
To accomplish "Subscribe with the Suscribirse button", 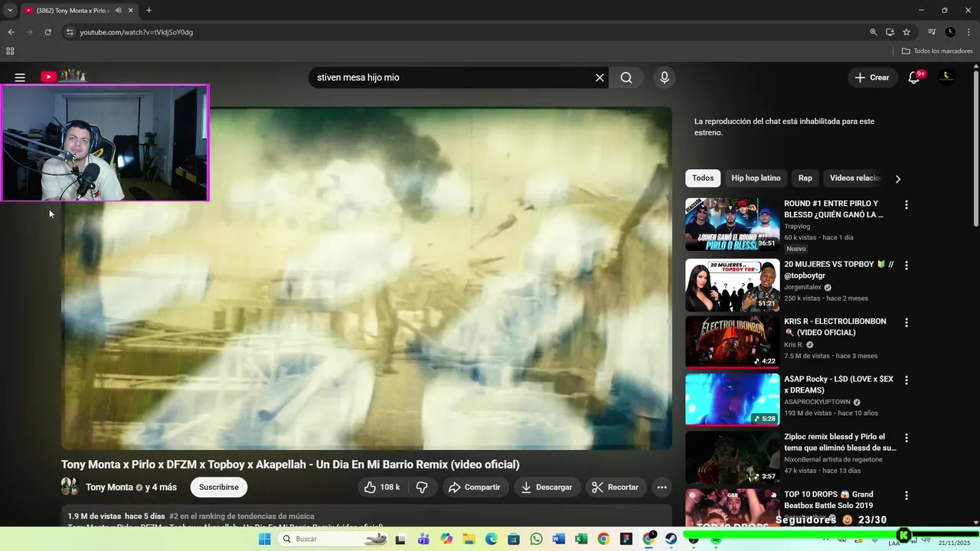I will pos(218,487).
